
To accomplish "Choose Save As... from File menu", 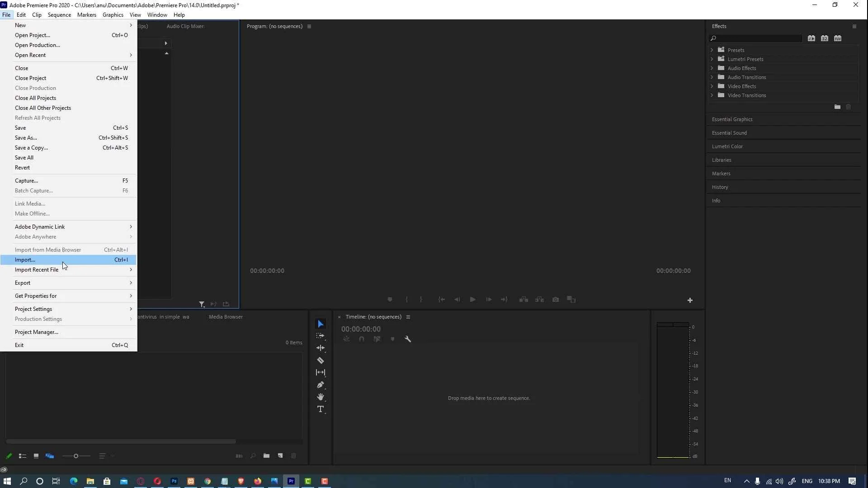I will point(68,138).
